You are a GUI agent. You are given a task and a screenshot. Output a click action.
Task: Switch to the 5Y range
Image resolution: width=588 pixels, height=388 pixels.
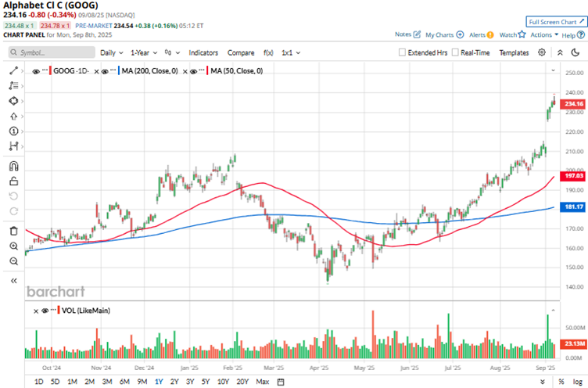pos(206,382)
